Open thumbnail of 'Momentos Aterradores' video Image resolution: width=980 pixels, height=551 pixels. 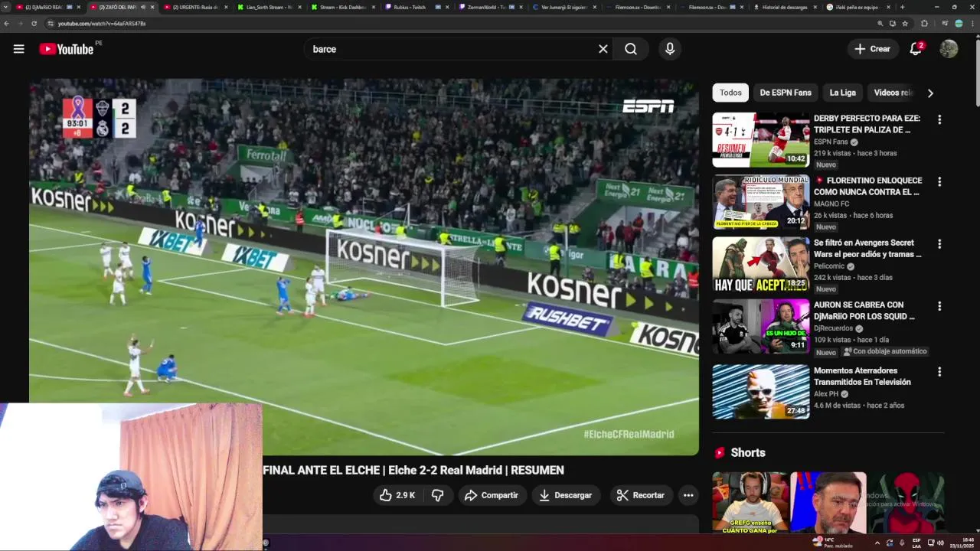coord(761,392)
